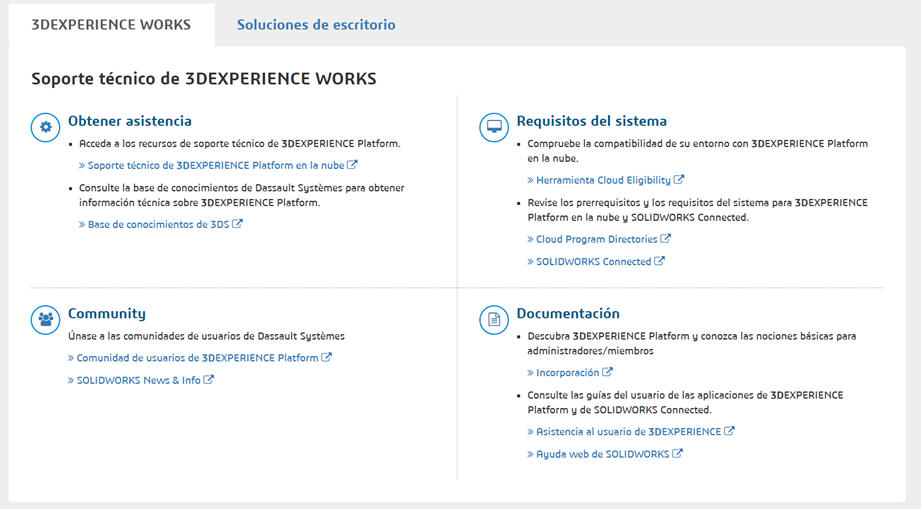Select the Community heading

(107, 314)
